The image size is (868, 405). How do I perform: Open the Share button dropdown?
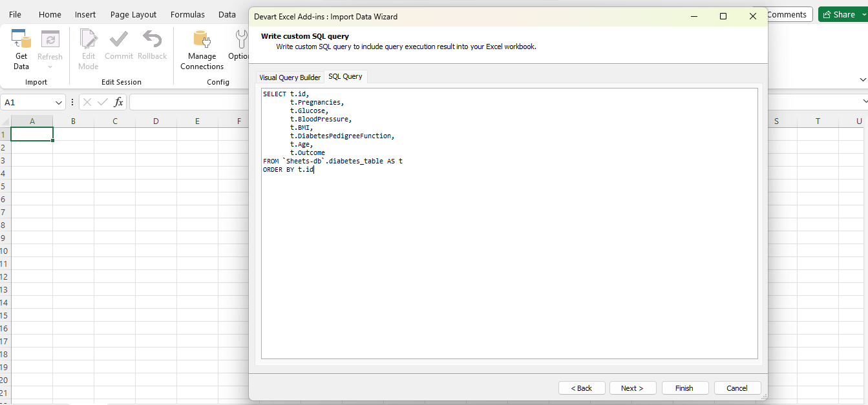pyautogui.click(x=864, y=14)
